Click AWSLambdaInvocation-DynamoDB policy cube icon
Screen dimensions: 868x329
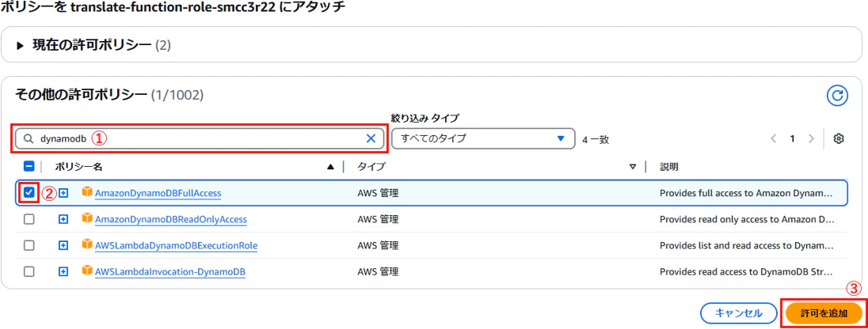point(87,271)
